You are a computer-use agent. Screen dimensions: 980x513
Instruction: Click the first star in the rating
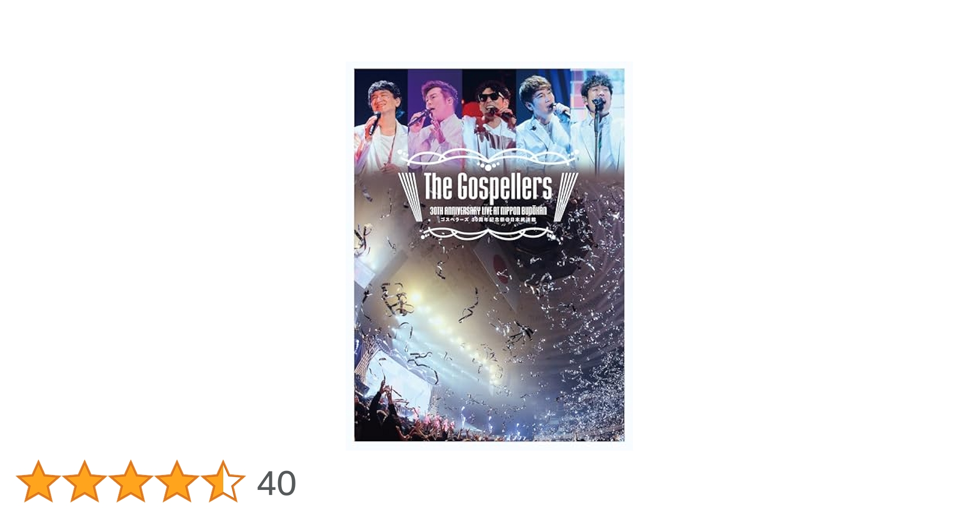(x=38, y=481)
